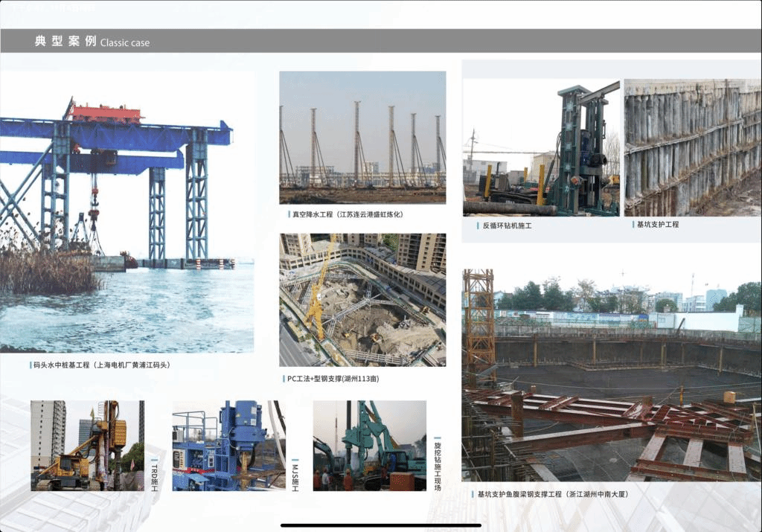This screenshot has height=532, width=762.
Task: Open the rotary drilling site photo
Action: [369, 445]
